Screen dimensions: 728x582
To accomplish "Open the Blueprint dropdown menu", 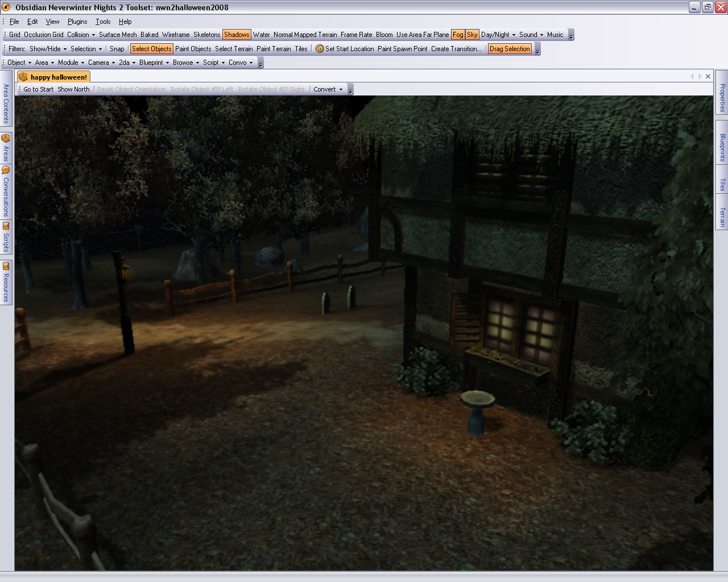I will pos(154,63).
